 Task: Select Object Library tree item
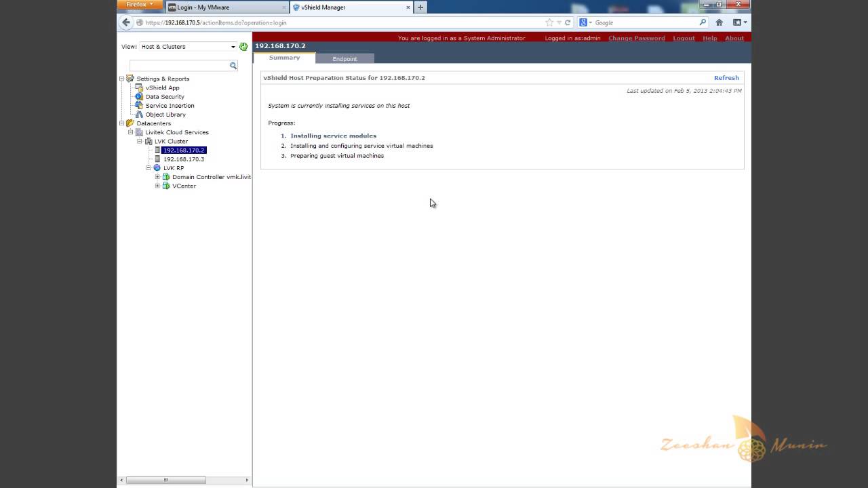pos(165,115)
